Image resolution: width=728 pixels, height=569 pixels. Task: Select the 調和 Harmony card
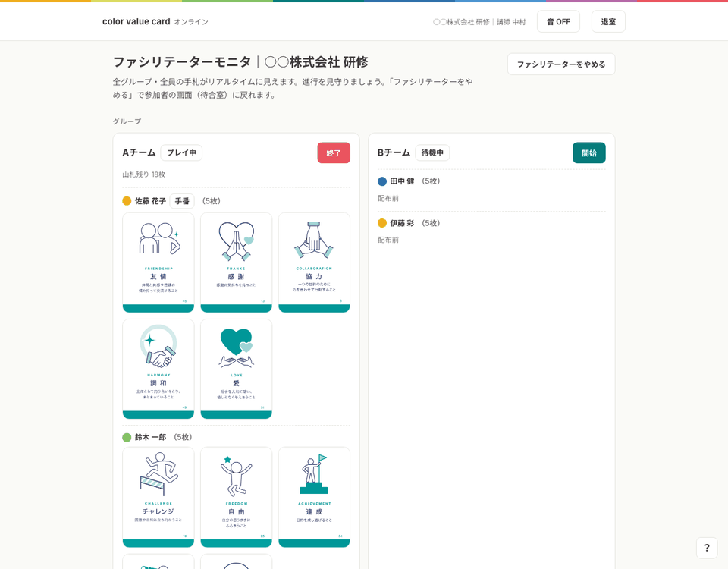158,369
